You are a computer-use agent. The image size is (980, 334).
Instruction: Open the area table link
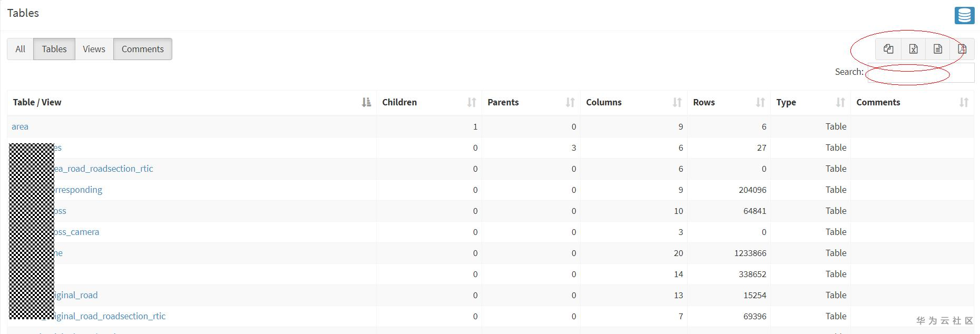click(x=20, y=126)
